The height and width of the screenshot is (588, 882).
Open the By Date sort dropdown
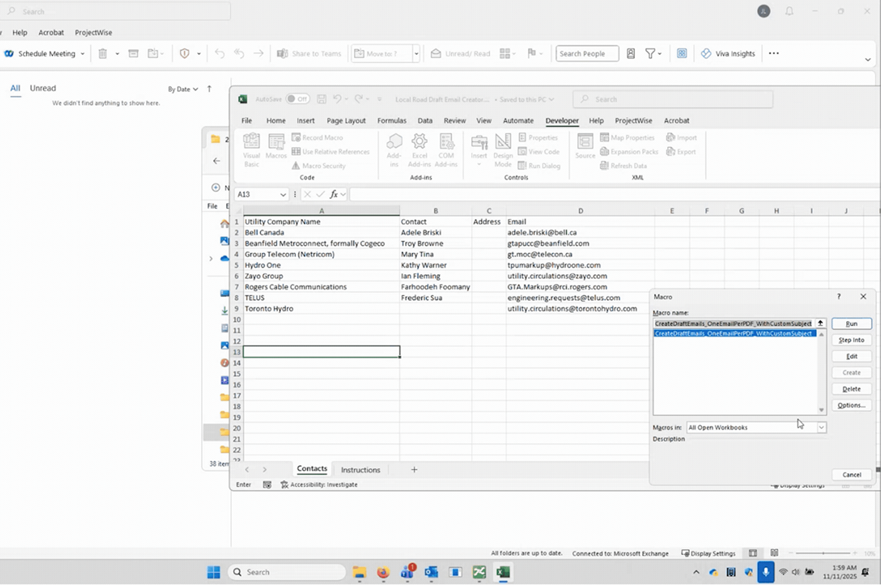(x=183, y=89)
